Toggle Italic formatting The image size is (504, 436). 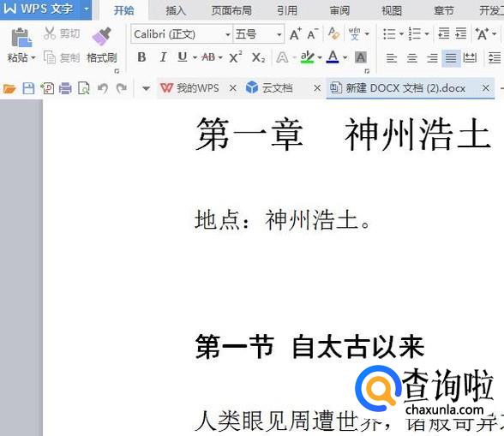pos(163,57)
